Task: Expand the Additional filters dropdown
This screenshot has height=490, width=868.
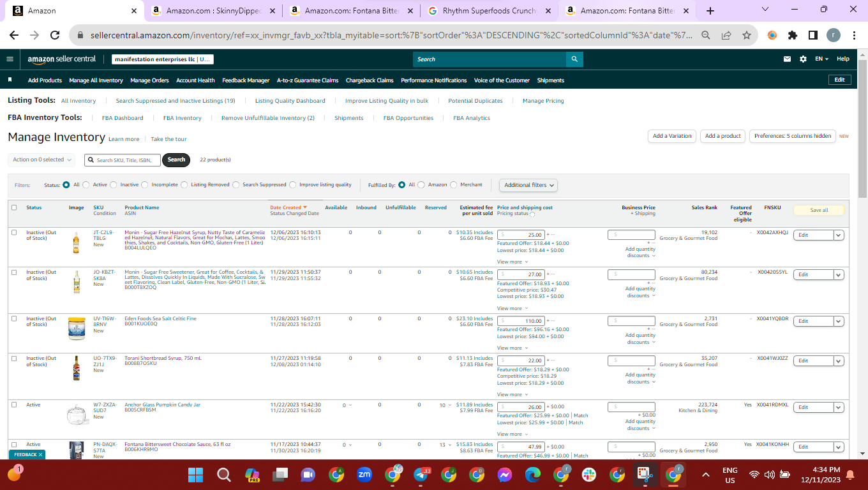Action: (x=528, y=185)
